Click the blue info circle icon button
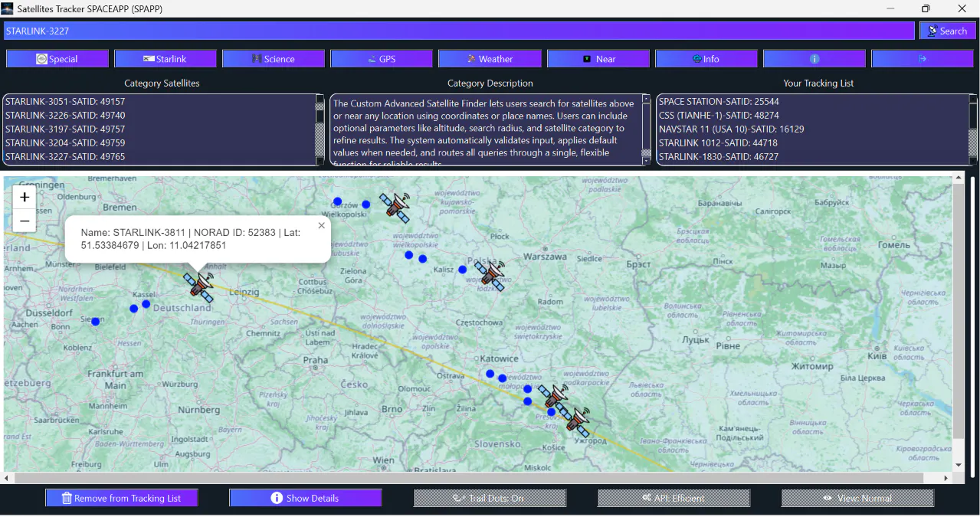The height and width of the screenshot is (517, 980). [x=814, y=59]
